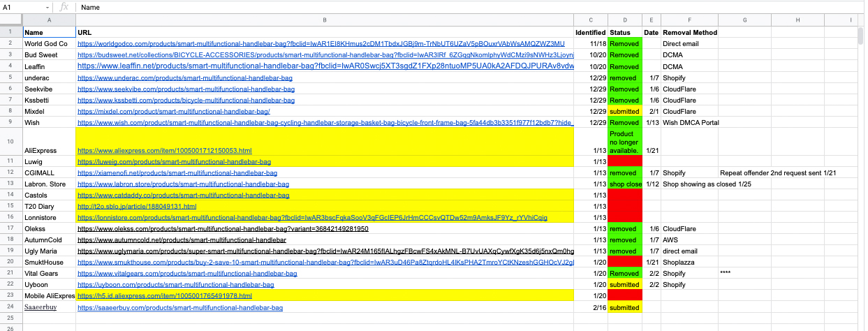
Task: Open the lonnistore.com product link
Action: (x=312, y=218)
